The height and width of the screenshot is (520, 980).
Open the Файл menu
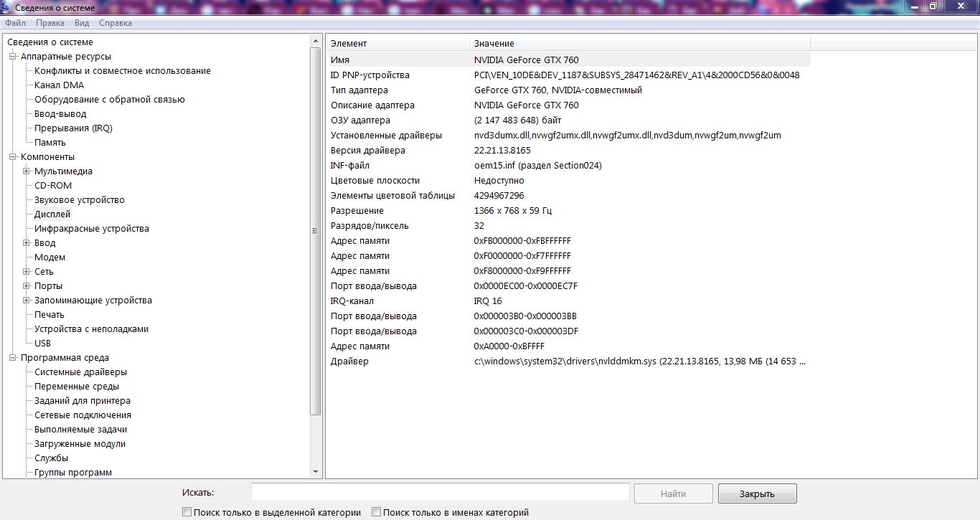15,23
